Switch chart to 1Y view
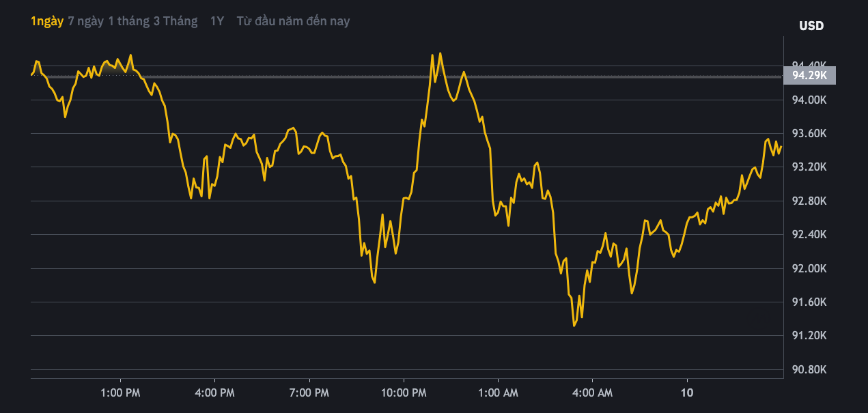 216,21
